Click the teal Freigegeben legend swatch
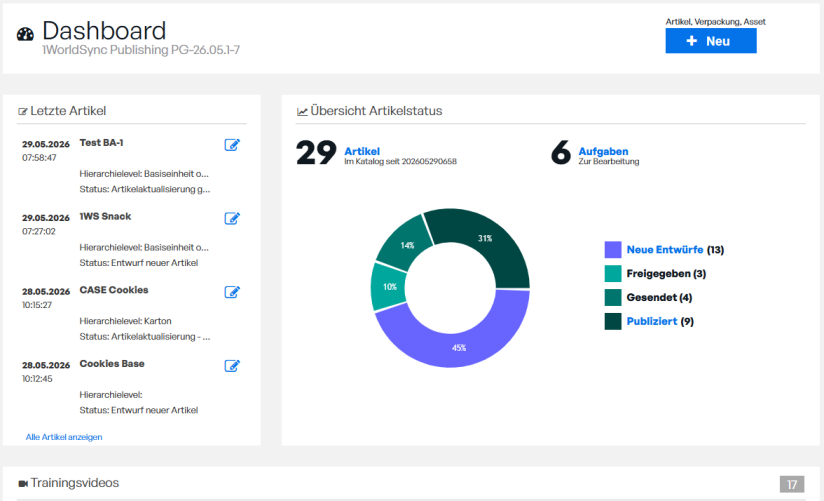 coord(613,273)
